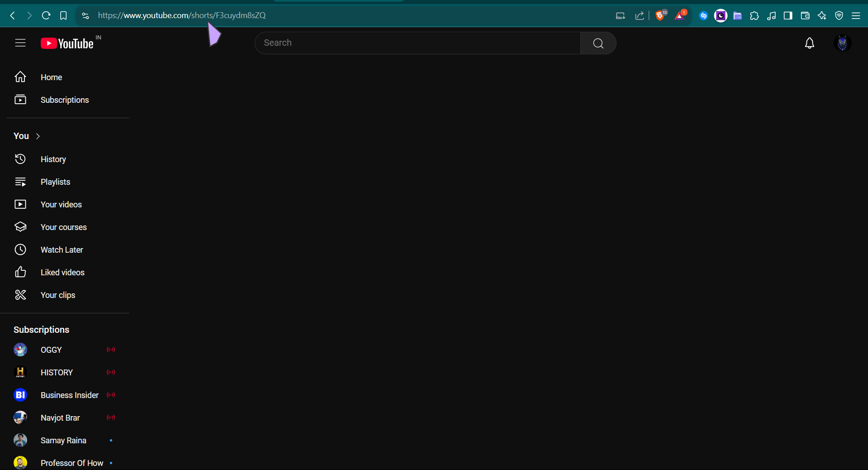Open Brave Rewards with notification badge
This screenshot has width=868, height=470.
680,15
